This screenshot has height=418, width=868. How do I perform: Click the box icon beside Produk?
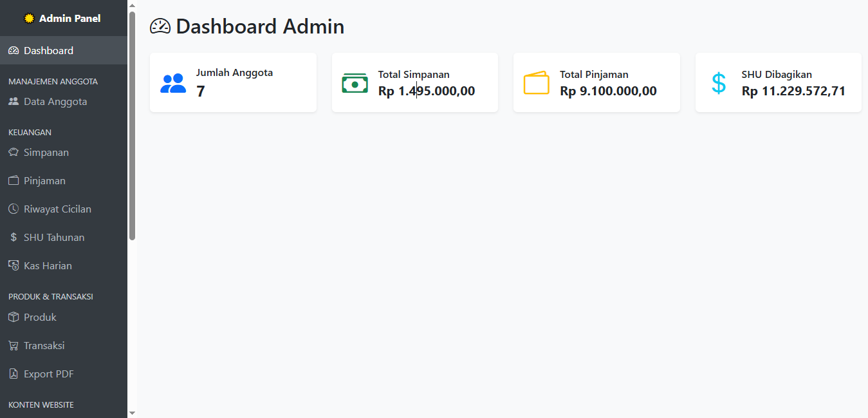14,318
